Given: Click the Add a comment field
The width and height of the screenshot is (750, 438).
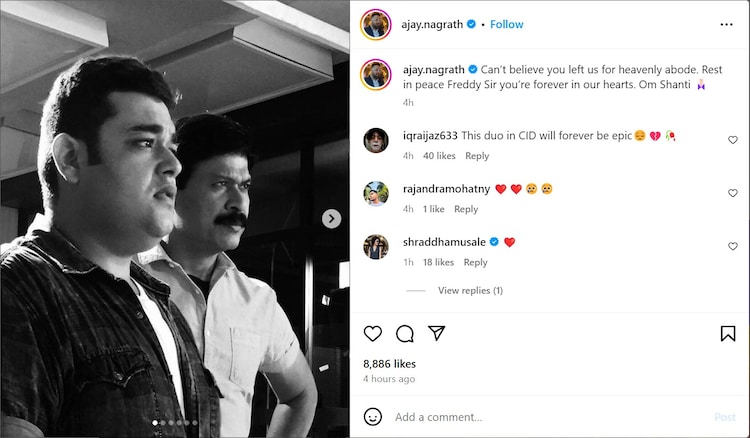Looking at the screenshot, I should [540, 417].
